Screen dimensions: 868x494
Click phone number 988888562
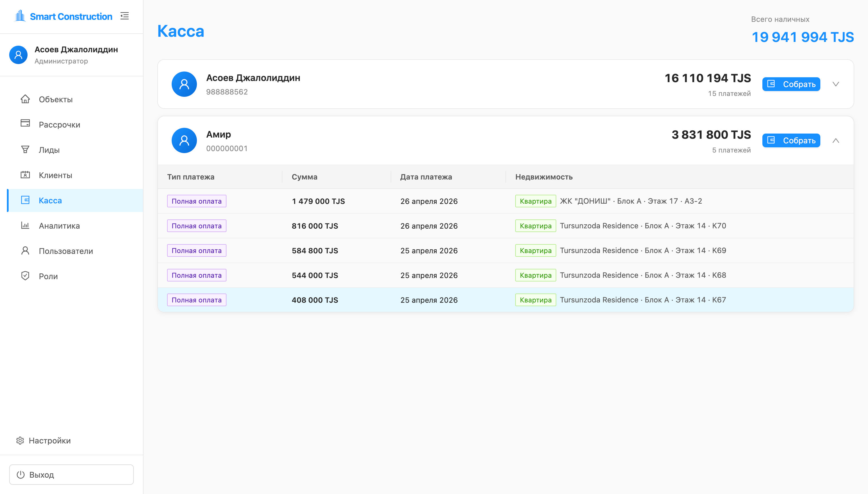coord(227,92)
